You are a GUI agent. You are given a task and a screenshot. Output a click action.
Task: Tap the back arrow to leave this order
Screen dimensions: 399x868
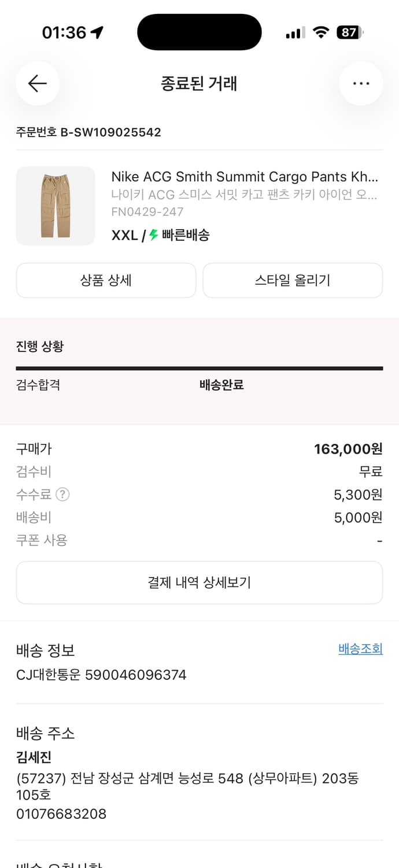[x=38, y=83]
